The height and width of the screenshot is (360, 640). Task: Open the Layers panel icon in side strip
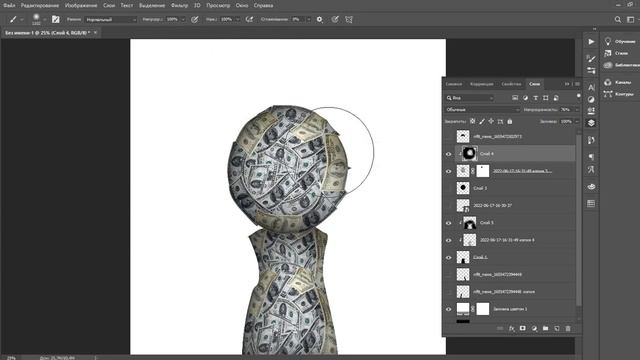click(x=591, y=123)
